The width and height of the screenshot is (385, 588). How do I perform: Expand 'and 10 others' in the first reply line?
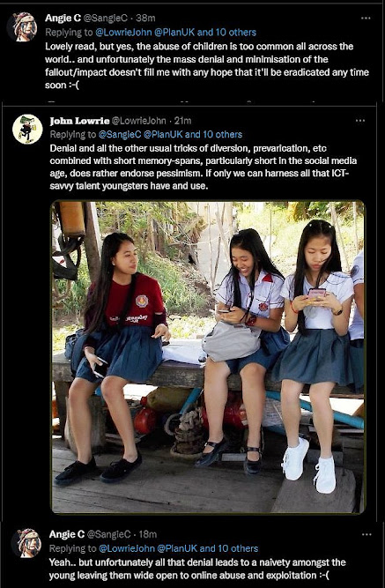[226, 33]
